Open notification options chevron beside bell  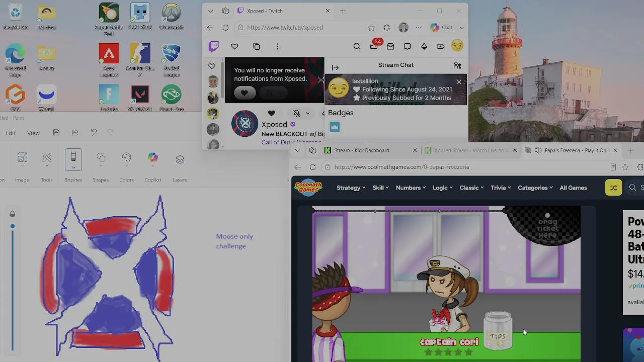(x=307, y=113)
